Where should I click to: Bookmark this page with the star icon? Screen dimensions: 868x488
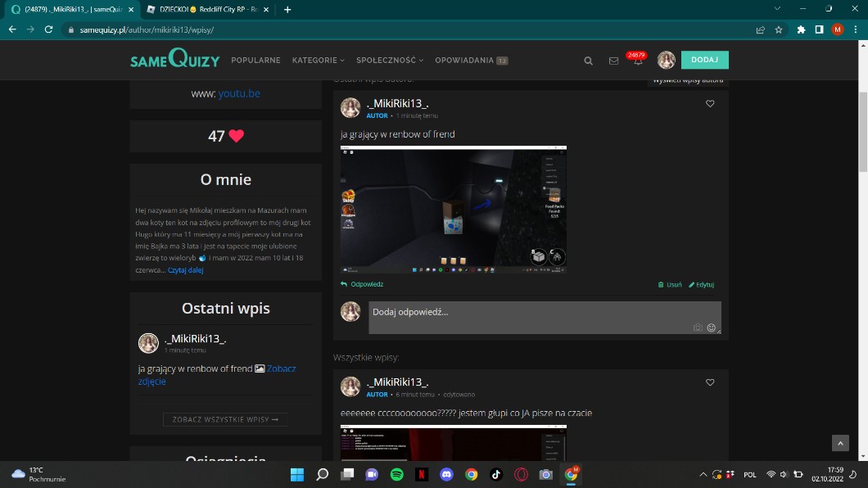tap(779, 29)
